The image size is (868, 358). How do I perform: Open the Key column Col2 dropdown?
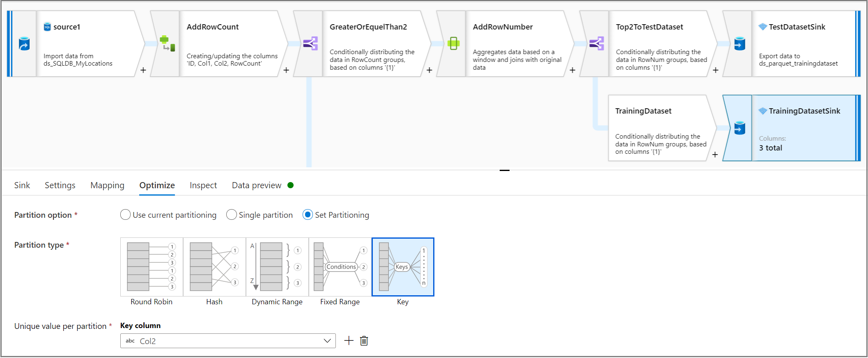pos(228,341)
